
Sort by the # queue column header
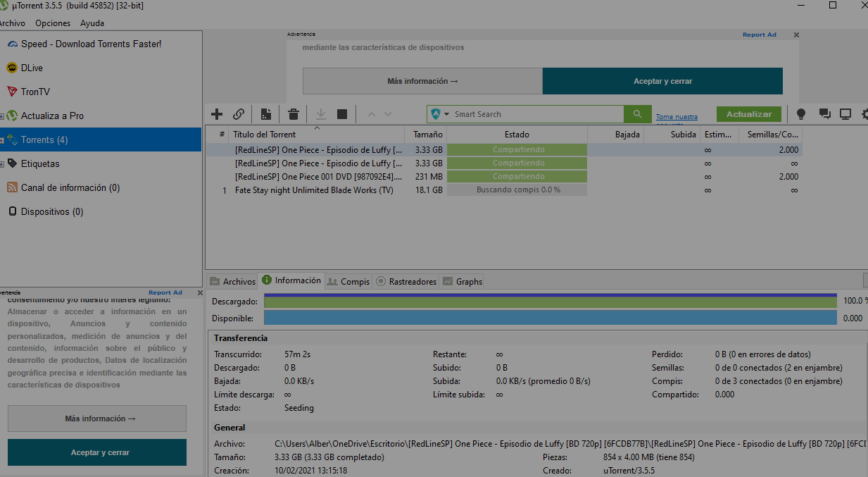point(218,134)
